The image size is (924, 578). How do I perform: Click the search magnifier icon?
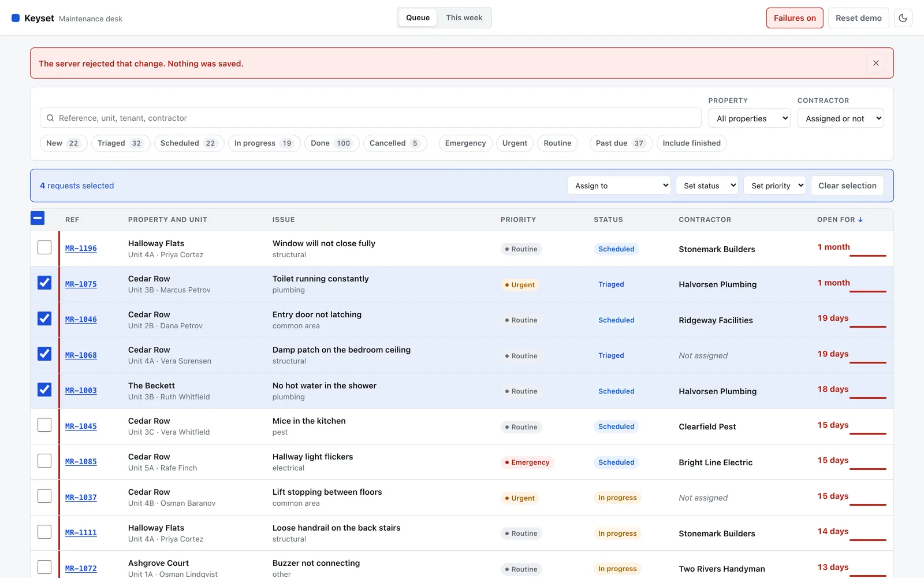50,118
